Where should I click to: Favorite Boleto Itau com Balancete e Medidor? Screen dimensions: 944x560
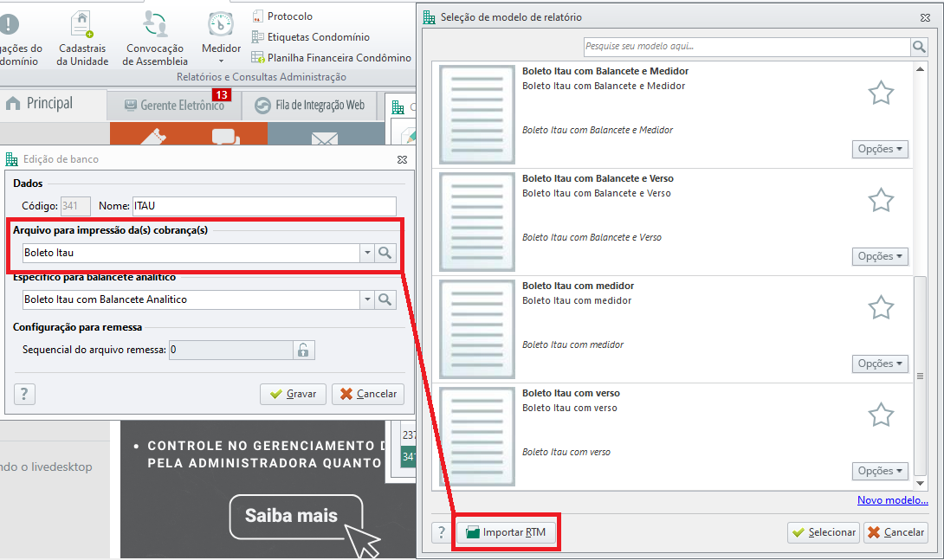coord(881,93)
